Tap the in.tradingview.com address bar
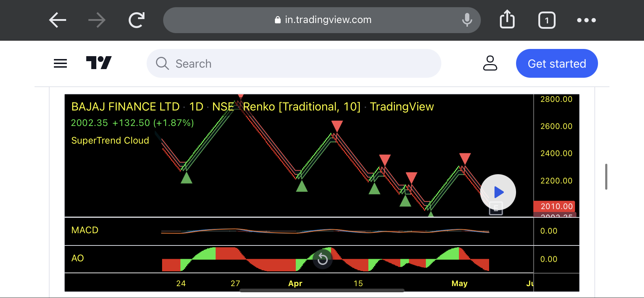 tap(322, 20)
